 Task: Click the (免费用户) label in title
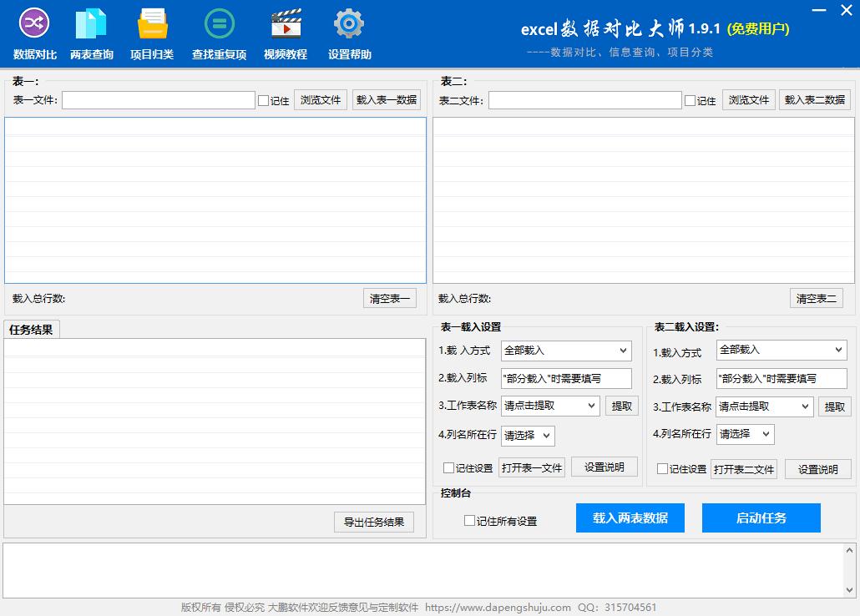pyautogui.click(x=758, y=28)
